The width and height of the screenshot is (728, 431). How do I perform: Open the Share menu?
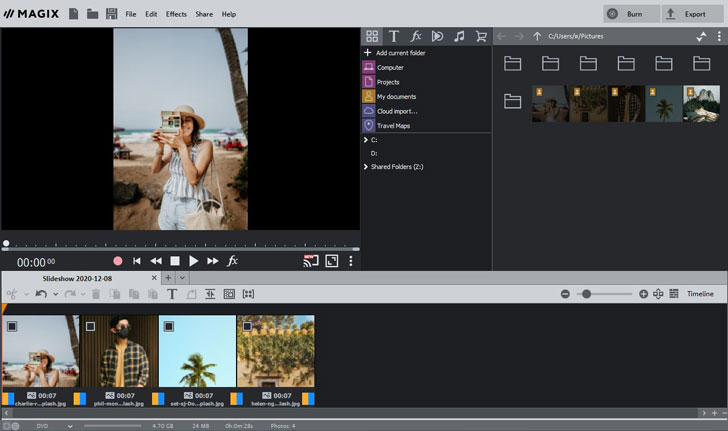coord(204,14)
